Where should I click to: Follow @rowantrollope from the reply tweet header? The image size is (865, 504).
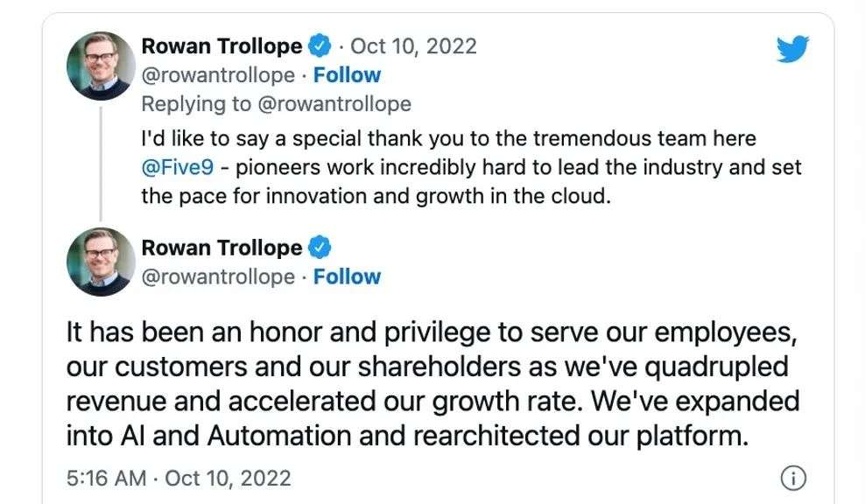[x=347, y=75]
